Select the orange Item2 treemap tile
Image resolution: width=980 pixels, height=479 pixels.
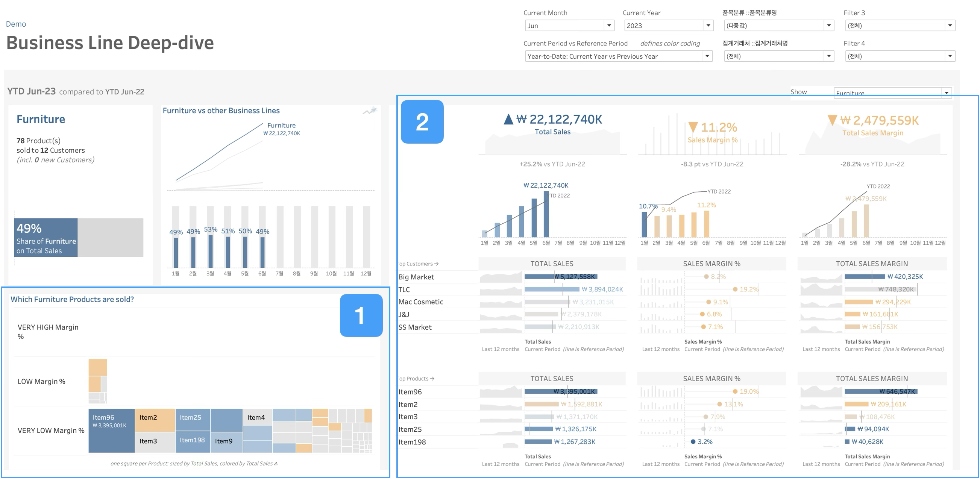(155, 420)
